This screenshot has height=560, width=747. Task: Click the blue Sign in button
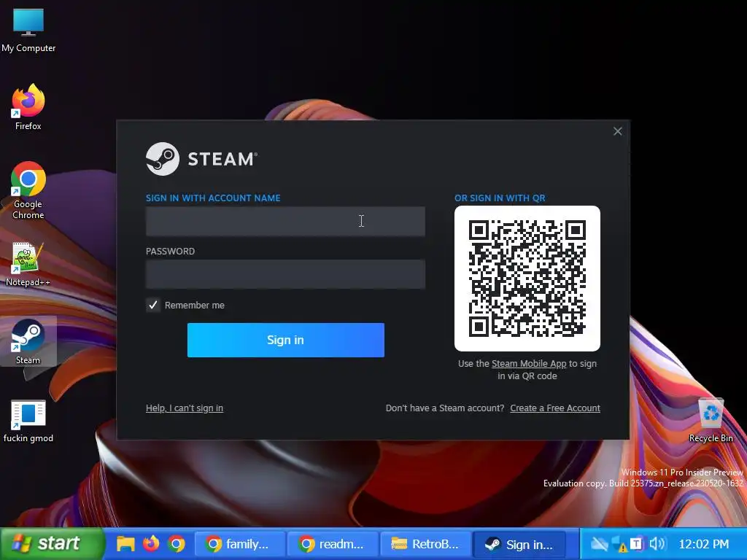click(285, 340)
